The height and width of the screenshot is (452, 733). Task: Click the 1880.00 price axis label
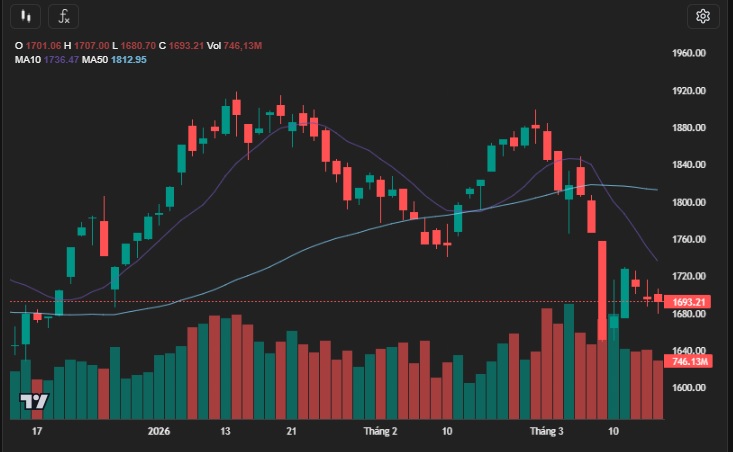click(691, 128)
